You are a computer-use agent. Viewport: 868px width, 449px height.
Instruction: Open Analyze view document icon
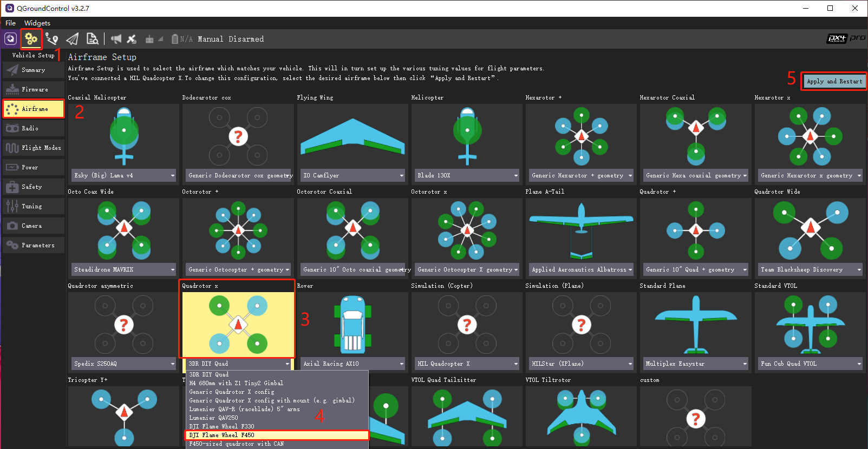[x=93, y=39]
